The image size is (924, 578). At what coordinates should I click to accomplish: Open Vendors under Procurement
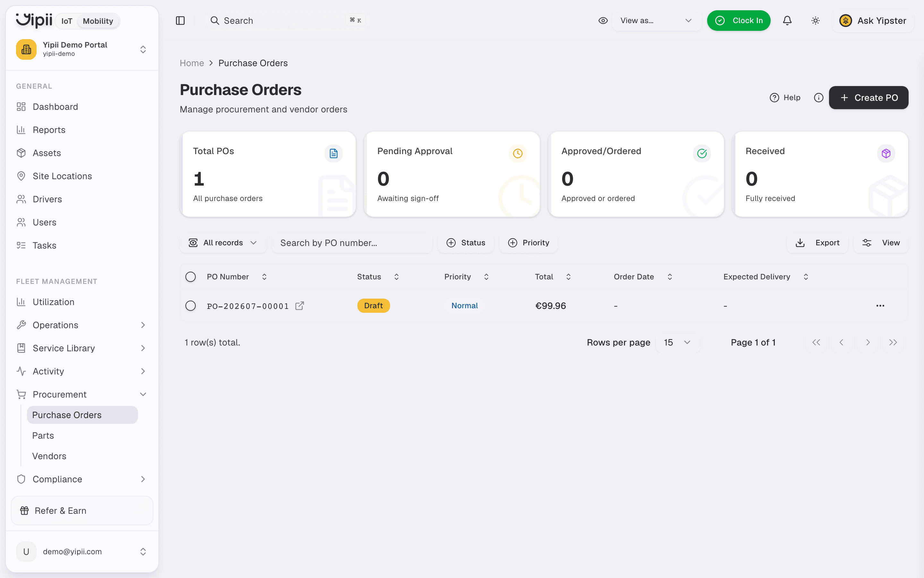82,456
